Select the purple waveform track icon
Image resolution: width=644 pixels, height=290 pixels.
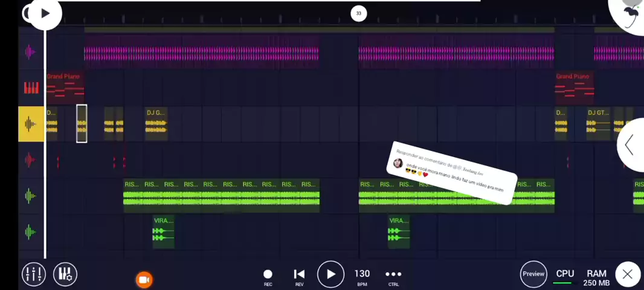pyautogui.click(x=30, y=52)
